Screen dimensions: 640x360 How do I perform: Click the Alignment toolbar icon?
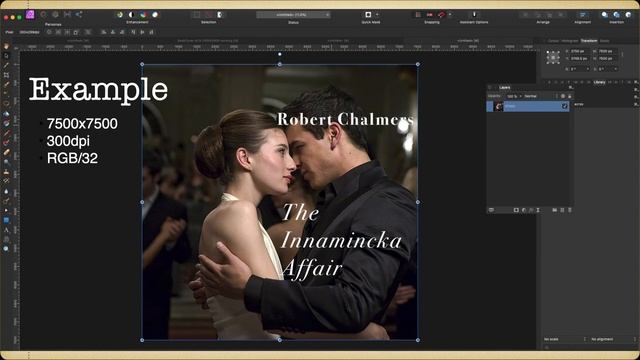click(582, 15)
